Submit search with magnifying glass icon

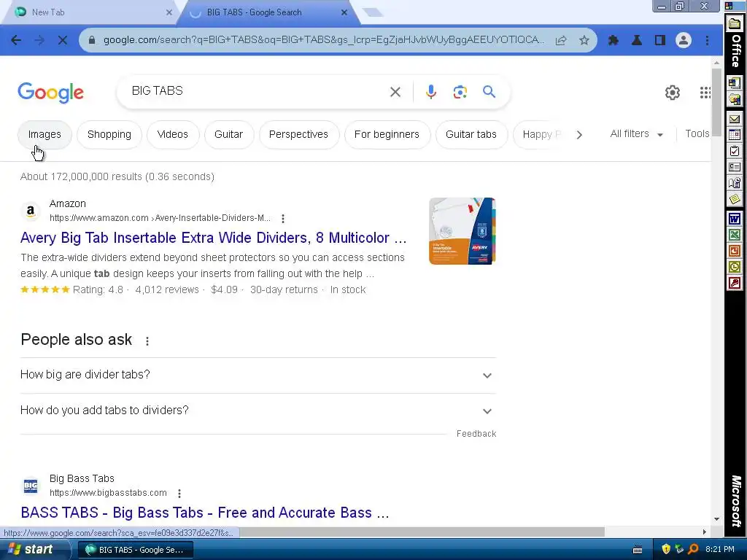click(489, 91)
